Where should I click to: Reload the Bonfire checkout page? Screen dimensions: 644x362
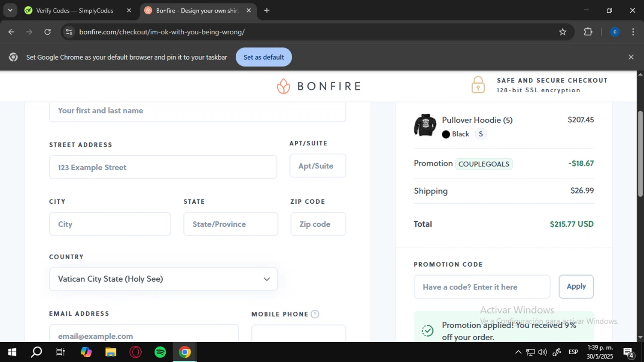coord(48,32)
